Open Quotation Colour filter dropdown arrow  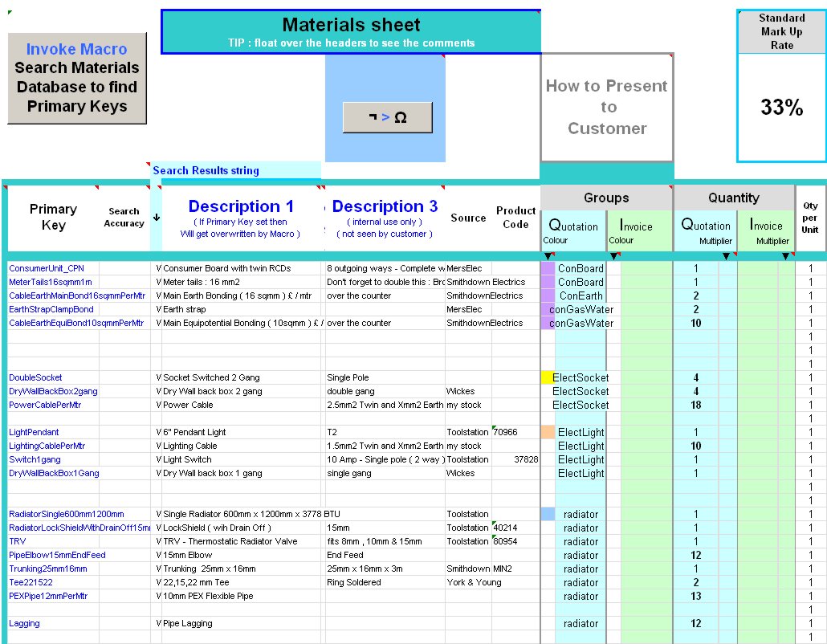(548, 256)
